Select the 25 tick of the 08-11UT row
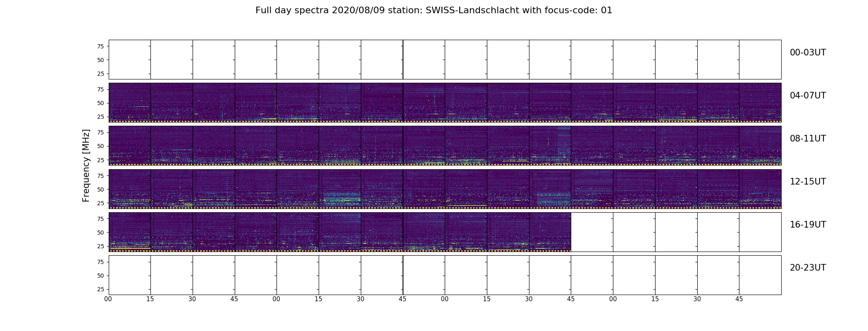Image resolution: width=868 pixels, height=331 pixels. pos(100,160)
